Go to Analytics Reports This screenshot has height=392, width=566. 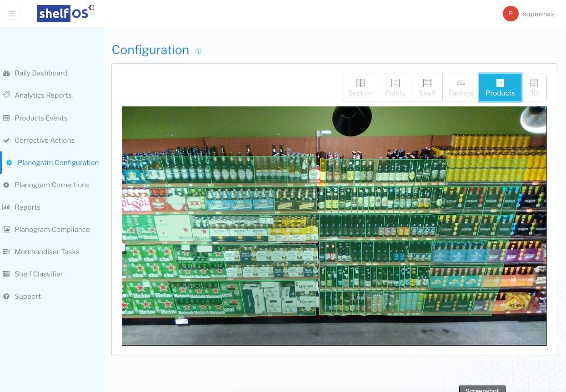click(43, 95)
